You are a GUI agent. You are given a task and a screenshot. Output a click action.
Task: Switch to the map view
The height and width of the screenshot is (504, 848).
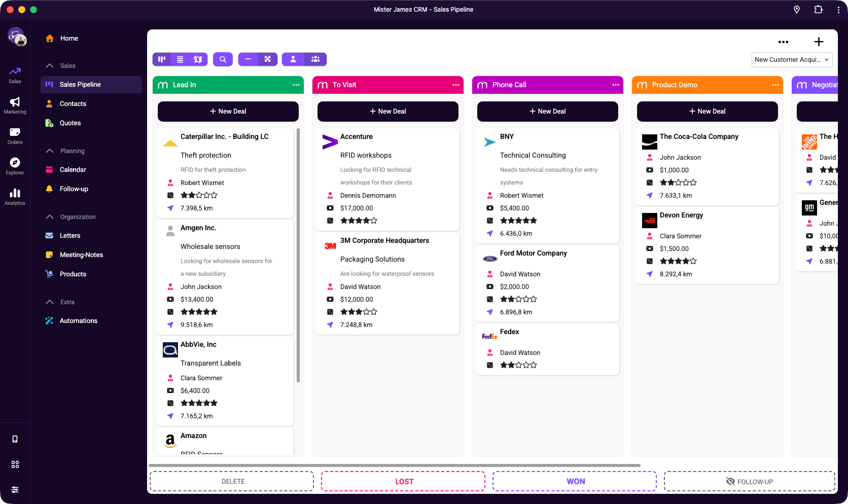click(x=198, y=59)
